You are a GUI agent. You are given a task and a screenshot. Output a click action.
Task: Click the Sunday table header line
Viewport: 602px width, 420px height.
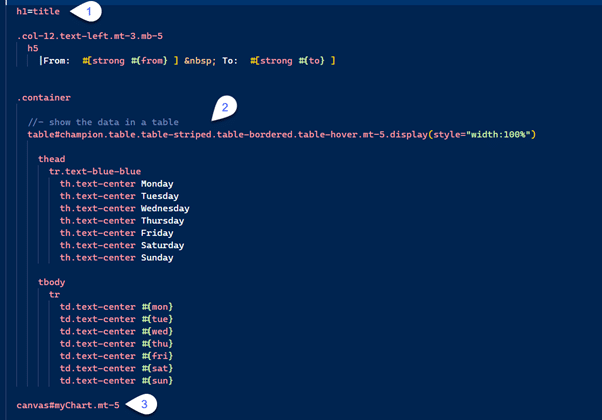(116, 257)
